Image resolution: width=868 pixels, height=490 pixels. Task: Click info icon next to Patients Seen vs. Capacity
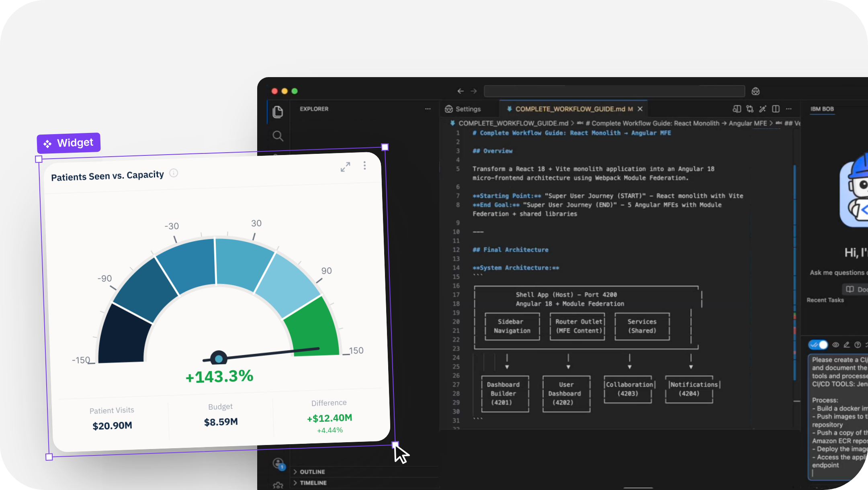174,173
